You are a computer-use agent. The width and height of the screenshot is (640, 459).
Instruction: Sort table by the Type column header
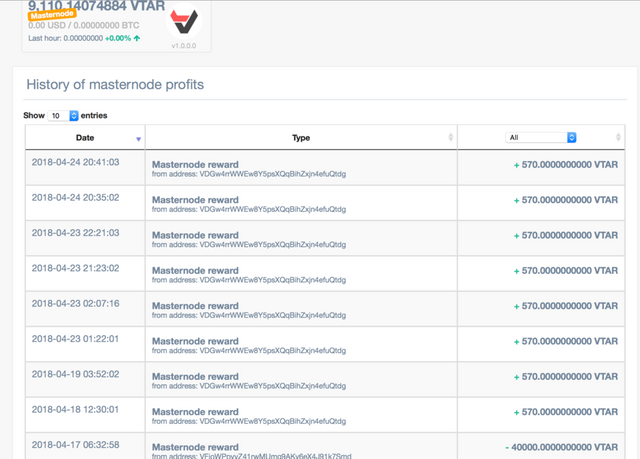click(301, 138)
